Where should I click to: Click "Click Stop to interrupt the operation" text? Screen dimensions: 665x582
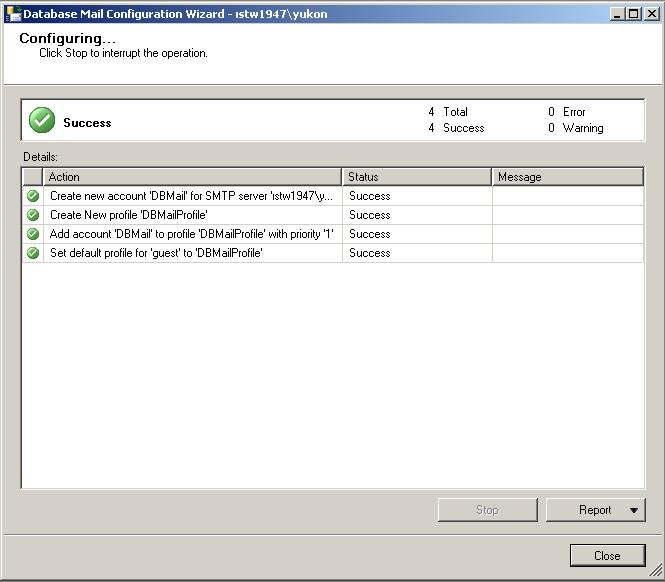point(123,53)
